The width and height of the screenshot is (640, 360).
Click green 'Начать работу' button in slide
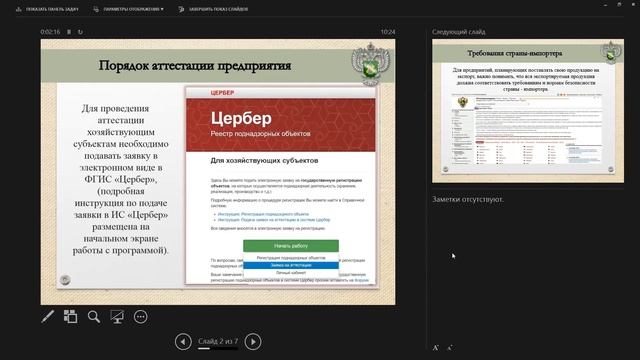tap(291, 246)
